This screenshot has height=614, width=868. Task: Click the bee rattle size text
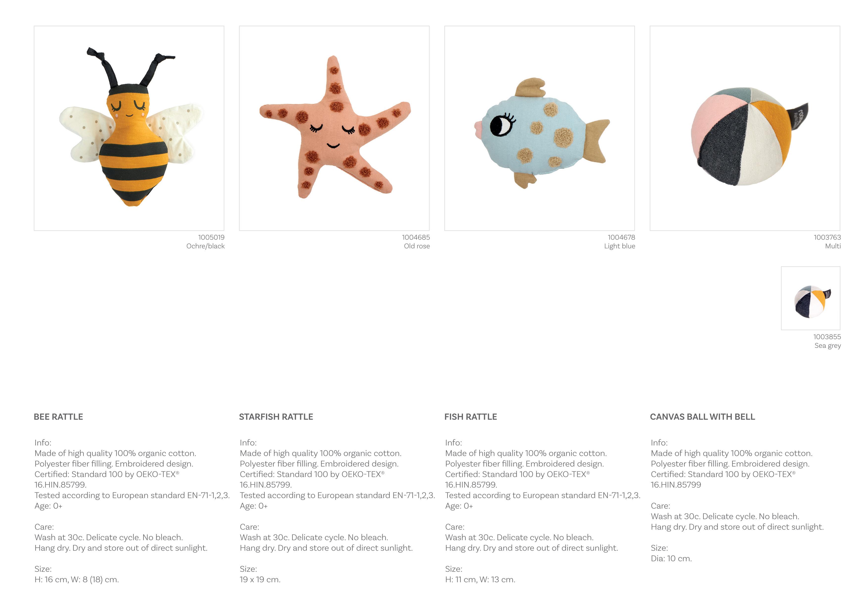(77, 579)
